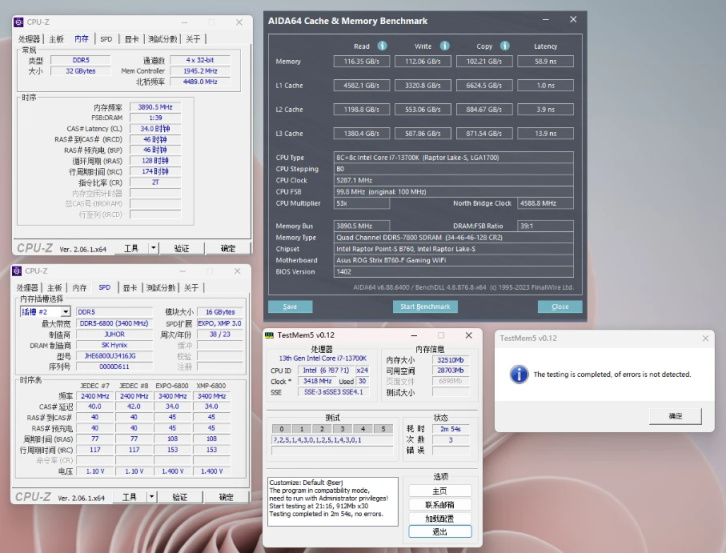The height and width of the screenshot is (553, 726).
Task: Confirm the TestMem5 completion dialog with 确定
Action: coord(675,416)
